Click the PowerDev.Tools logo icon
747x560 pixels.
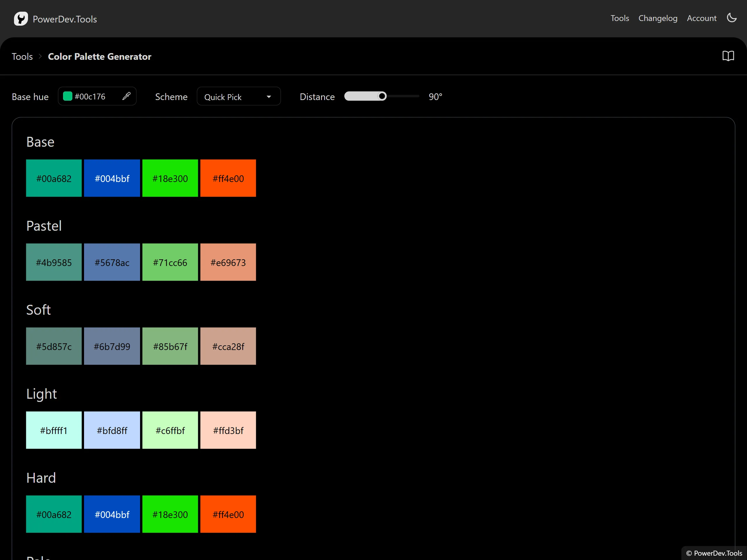click(21, 19)
